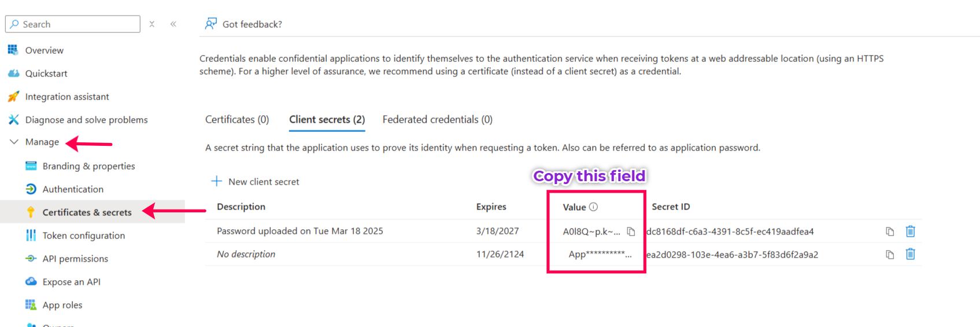Select the Client secrets (2) tab
Viewport: 980px width, 327px height.
tap(327, 120)
